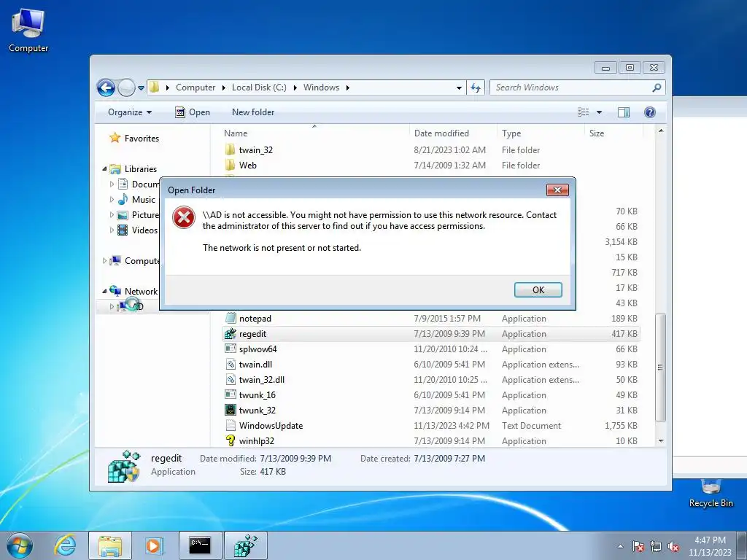Open the address bar history dropdown

coord(459,87)
